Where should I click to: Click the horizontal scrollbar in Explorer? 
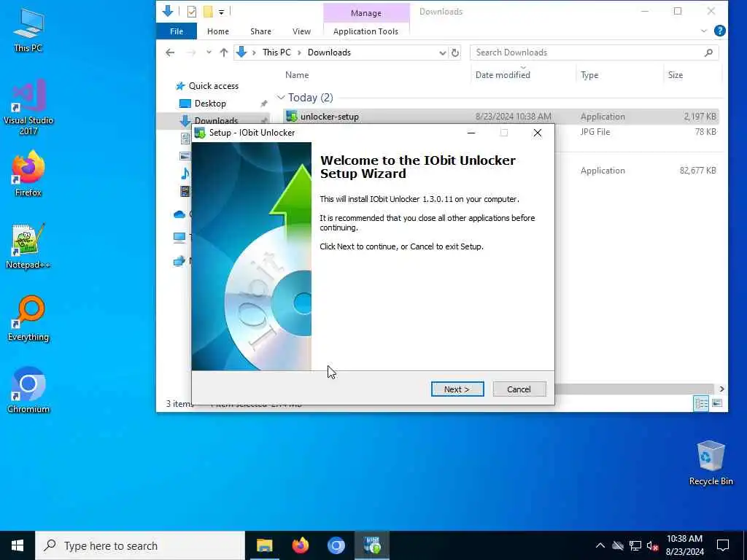coord(634,389)
